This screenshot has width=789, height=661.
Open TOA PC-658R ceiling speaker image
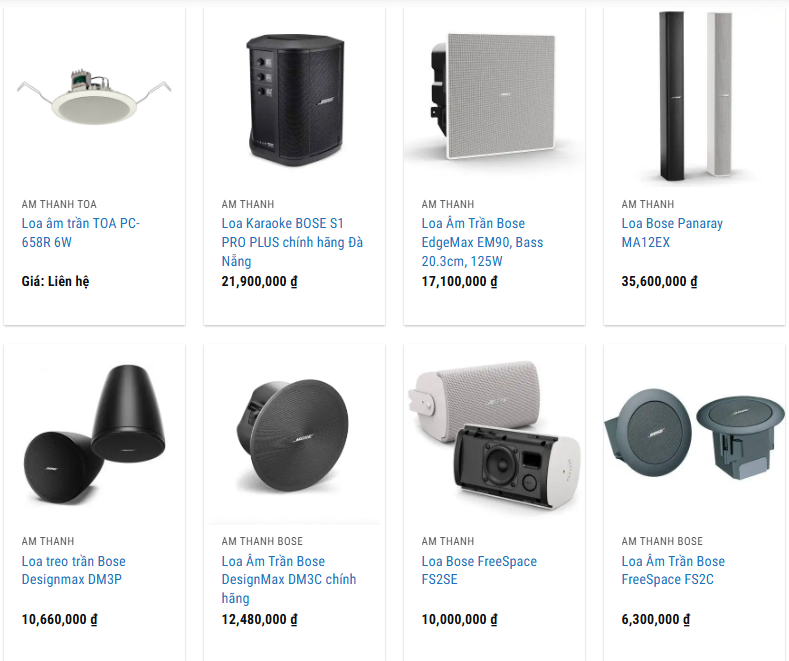coord(94,97)
